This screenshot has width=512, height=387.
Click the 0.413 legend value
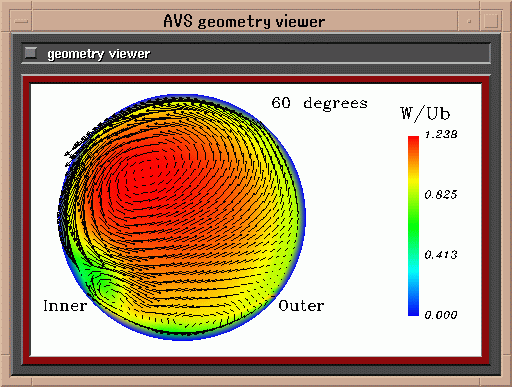tap(441, 255)
